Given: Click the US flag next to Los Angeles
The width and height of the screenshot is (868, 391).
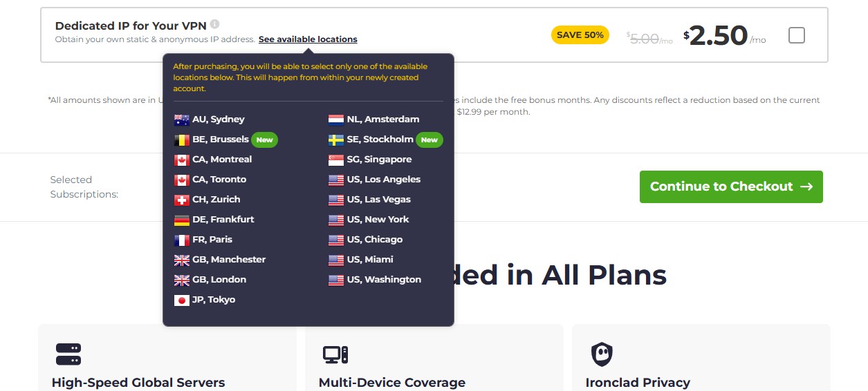Looking at the screenshot, I should 336,180.
